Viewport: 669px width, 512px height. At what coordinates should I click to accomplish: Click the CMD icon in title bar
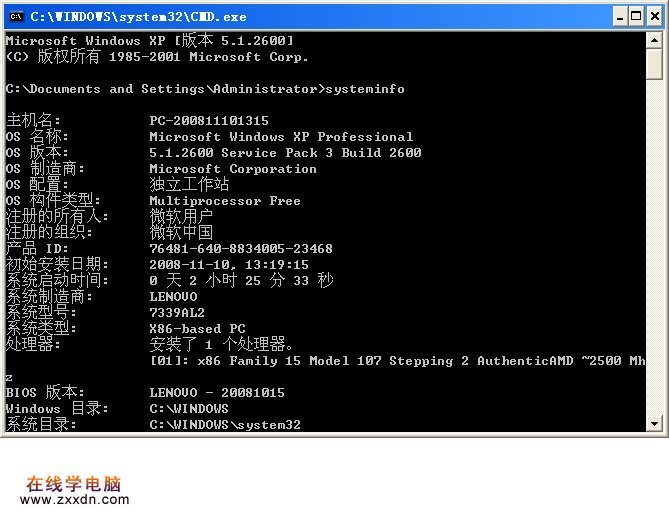[x=15, y=16]
